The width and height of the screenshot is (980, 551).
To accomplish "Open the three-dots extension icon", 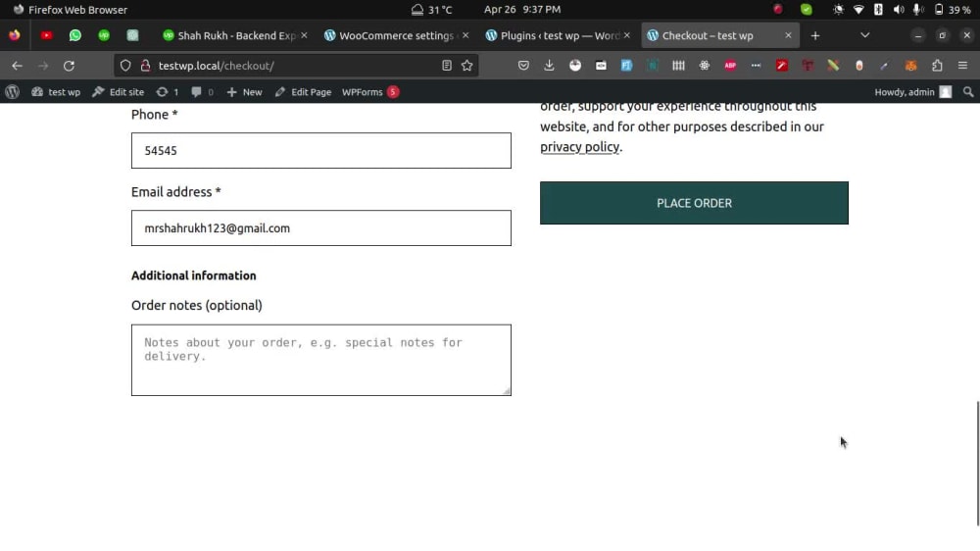I will pyautogui.click(x=756, y=66).
